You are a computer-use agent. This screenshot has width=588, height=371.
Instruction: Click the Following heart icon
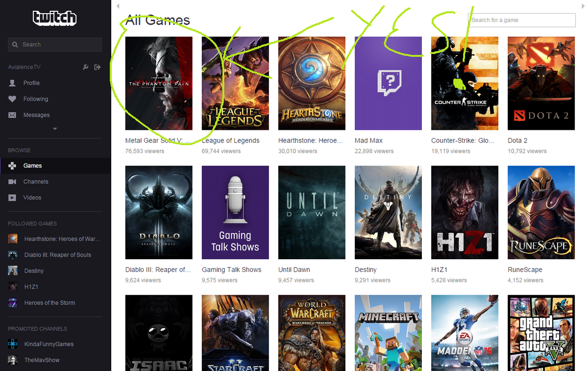[13, 99]
